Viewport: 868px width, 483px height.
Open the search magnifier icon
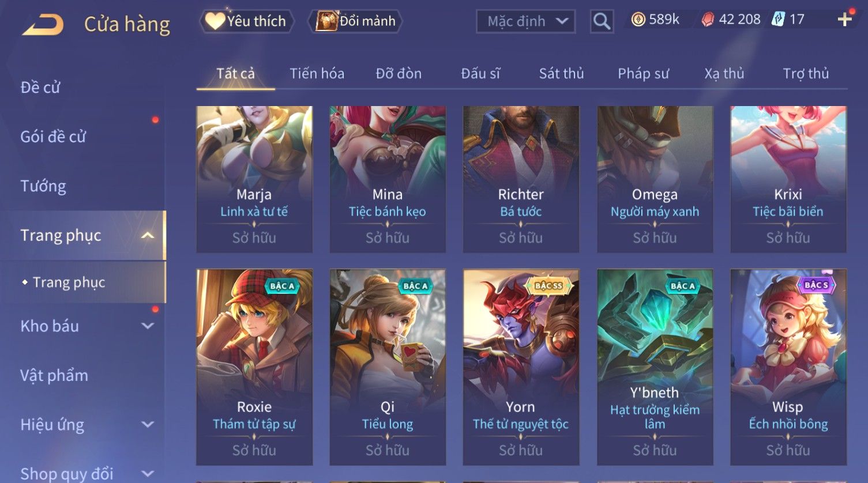602,21
